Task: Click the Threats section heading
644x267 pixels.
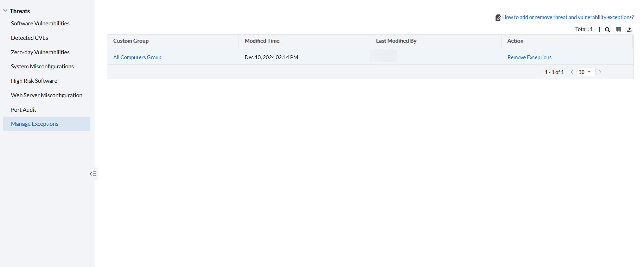Action: coord(20,11)
